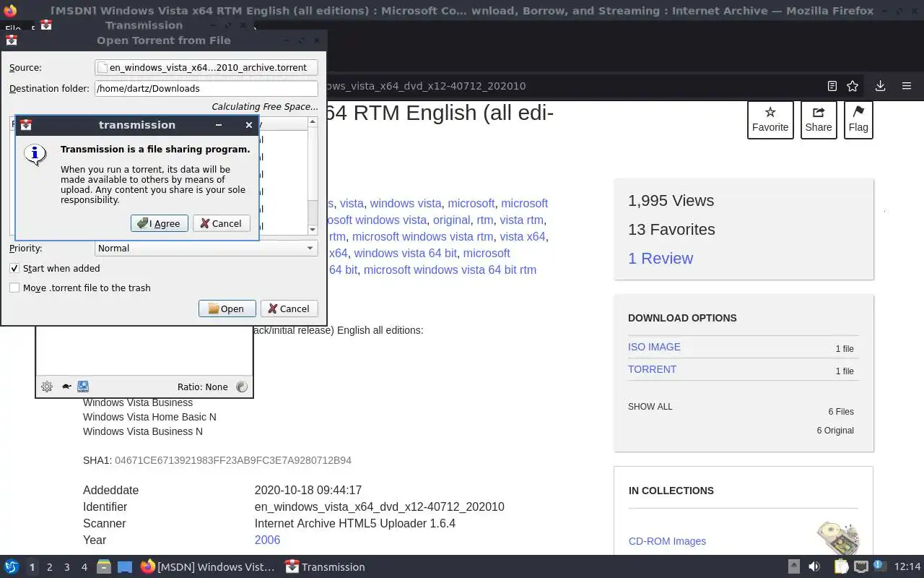Open the Priority Normal dropdown
This screenshot has height=578, width=924.
click(206, 248)
